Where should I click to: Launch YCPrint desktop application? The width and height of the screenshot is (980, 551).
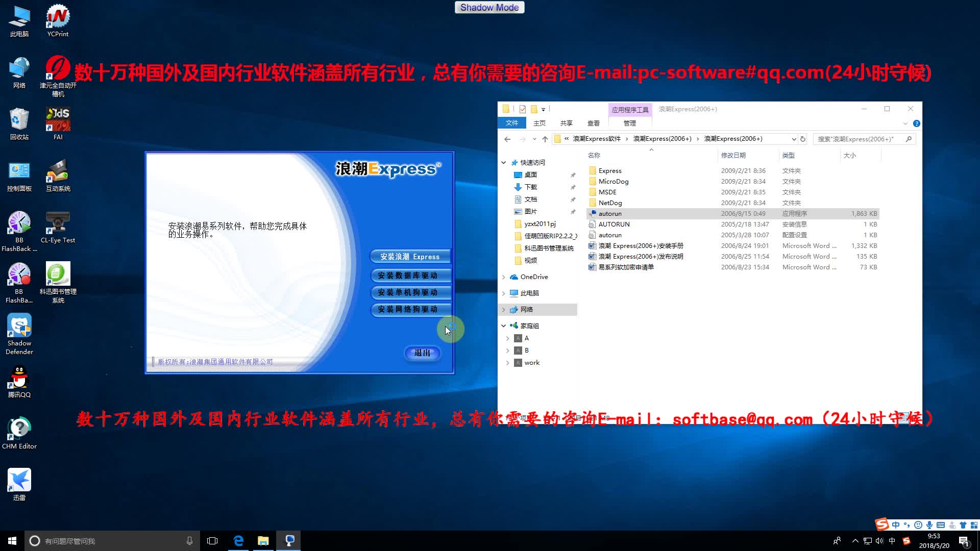[57, 20]
